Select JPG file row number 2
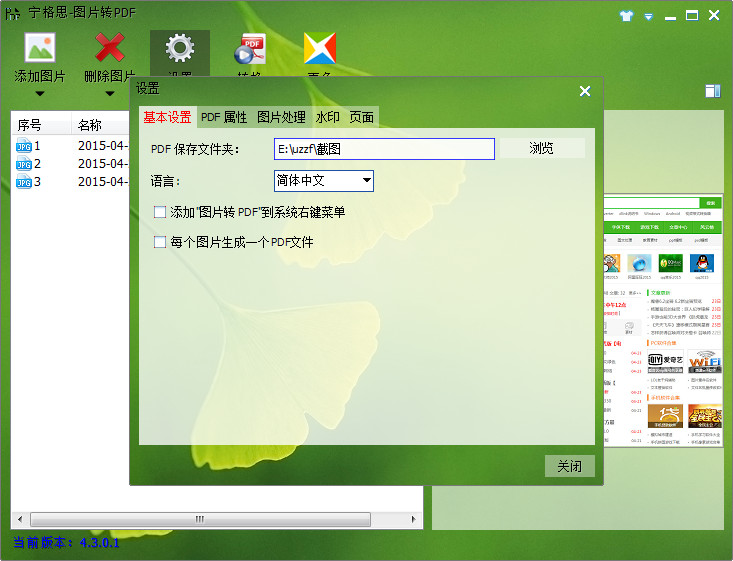 [x=28, y=164]
